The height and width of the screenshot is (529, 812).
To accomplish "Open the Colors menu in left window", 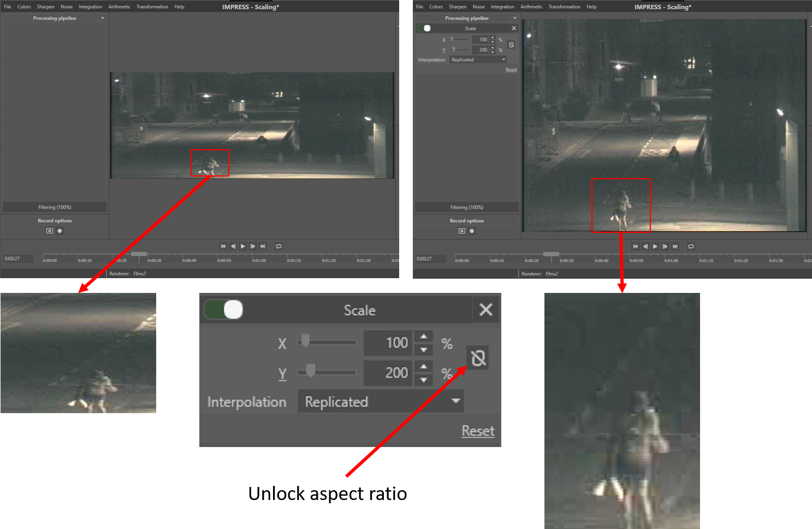I will click(24, 7).
